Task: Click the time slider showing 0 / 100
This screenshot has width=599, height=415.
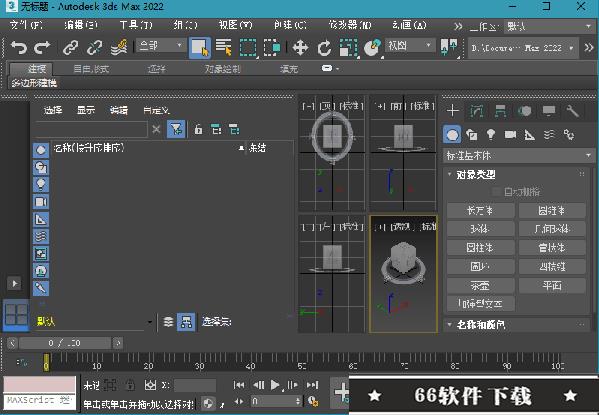Action: [65, 343]
